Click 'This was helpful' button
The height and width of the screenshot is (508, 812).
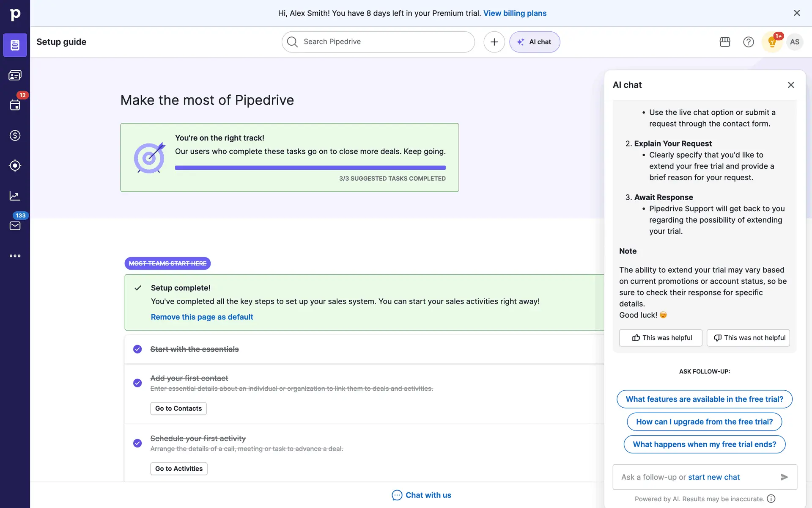click(x=661, y=338)
